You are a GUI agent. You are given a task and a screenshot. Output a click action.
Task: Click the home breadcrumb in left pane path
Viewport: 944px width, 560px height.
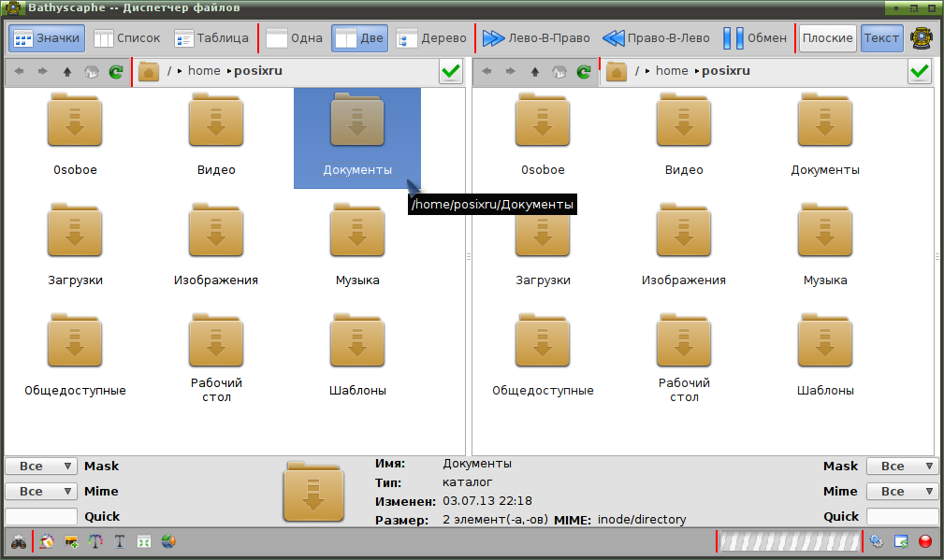(x=204, y=71)
